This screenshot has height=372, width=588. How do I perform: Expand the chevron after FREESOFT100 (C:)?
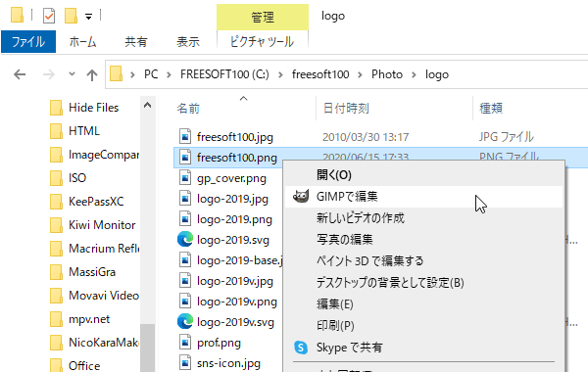[x=280, y=75]
